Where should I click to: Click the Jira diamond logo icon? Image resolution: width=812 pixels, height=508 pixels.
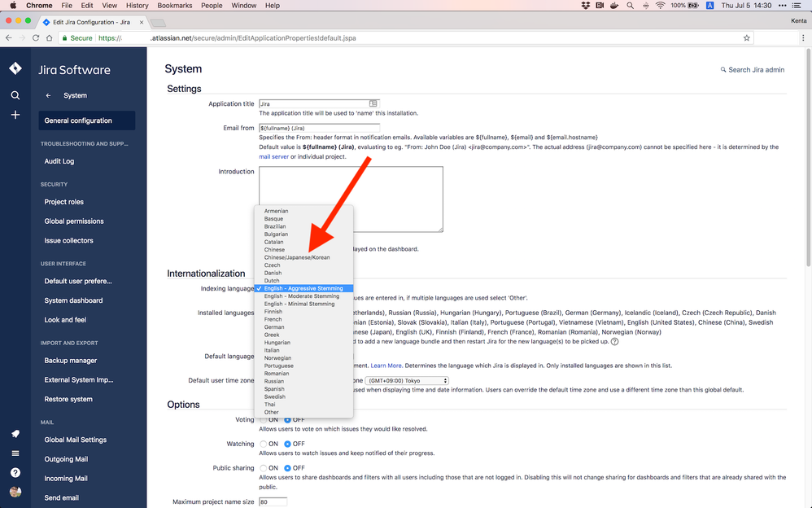click(x=15, y=68)
